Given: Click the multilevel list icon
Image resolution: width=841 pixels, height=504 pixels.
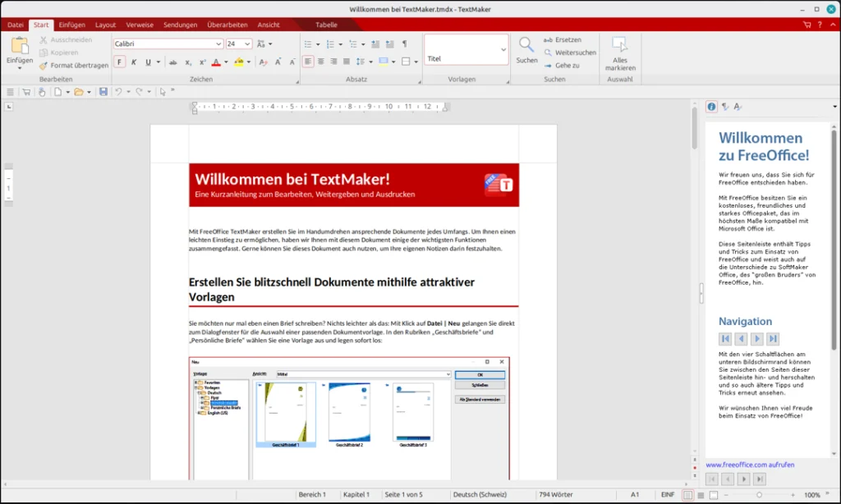Looking at the screenshot, I should (353, 44).
